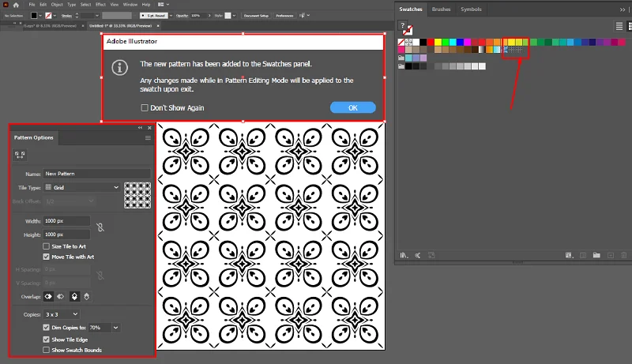Open stroke weight dropdown in control bar
This screenshot has height=364, width=632.
[x=96, y=15]
